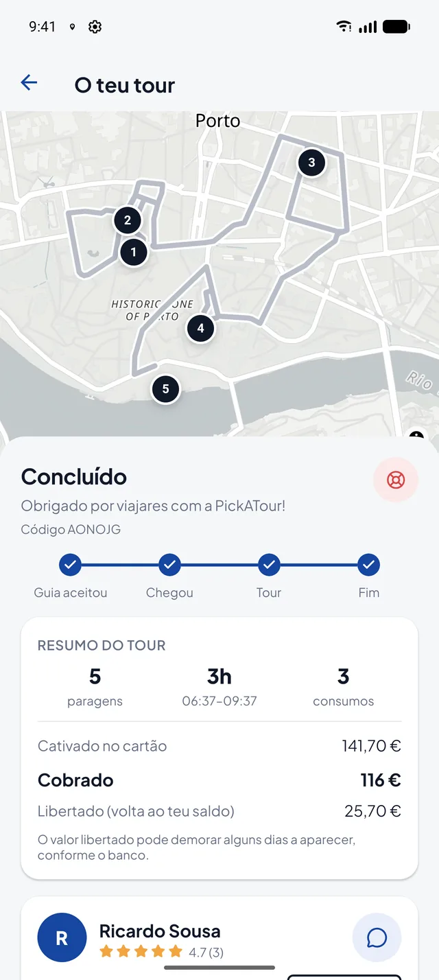Tap the 'Fim' checkmark step
Screen dimensions: 439x980
(369, 565)
